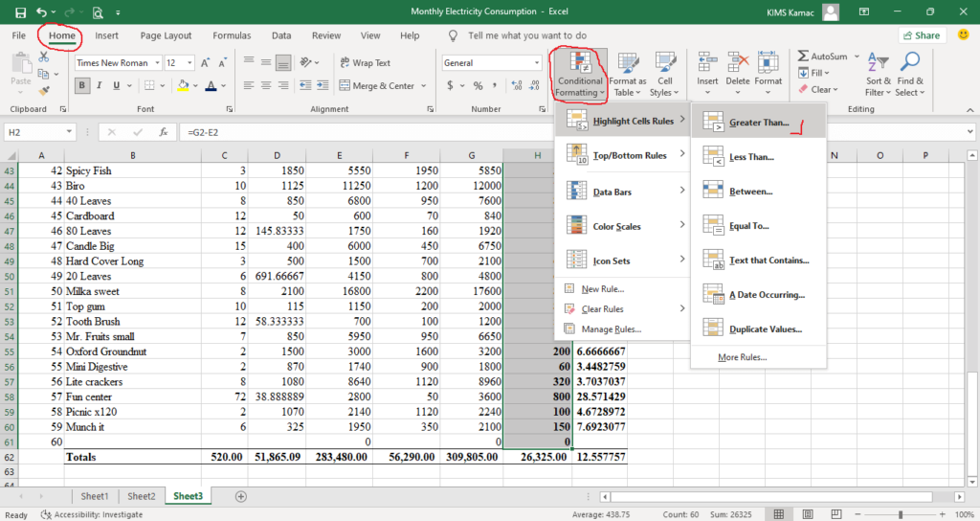The image size is (980, 521).
Task: Expand the AutoSum dropdown arrow
Action: tap(857, 57)
